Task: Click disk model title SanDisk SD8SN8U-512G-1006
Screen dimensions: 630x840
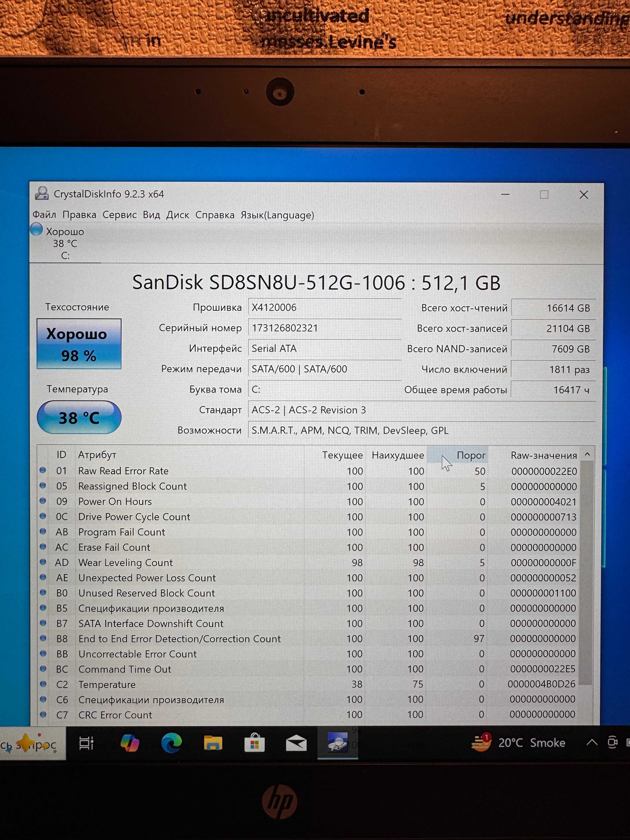Action: click(269, 282)
